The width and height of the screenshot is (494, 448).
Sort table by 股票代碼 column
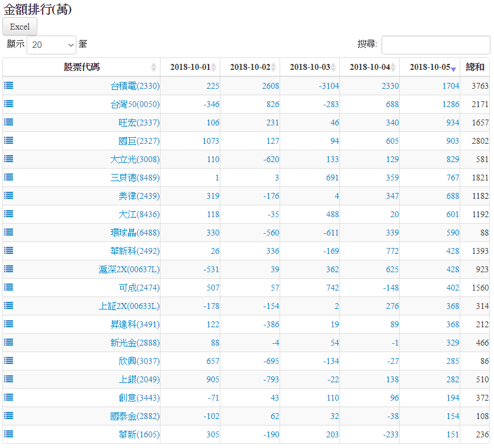click(82, 67)
